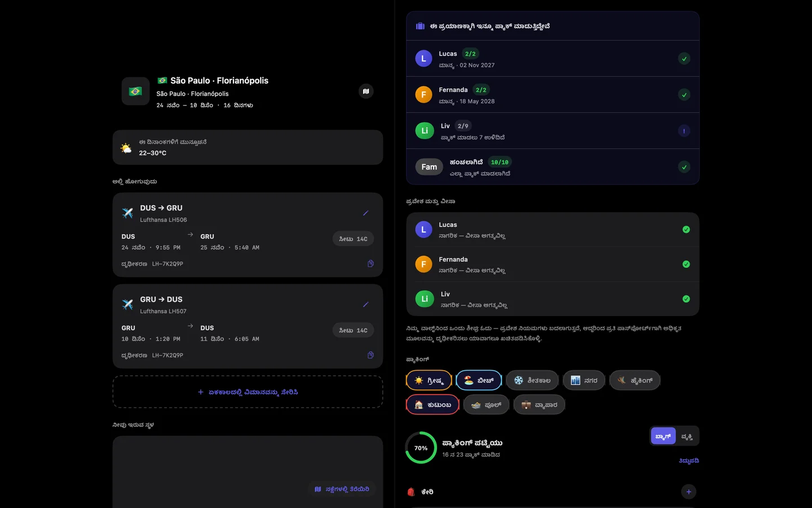Click the check status icon in Fernanda 2/2 packing row
This screenshot has height=508, width=812.
tap(684, 95)
